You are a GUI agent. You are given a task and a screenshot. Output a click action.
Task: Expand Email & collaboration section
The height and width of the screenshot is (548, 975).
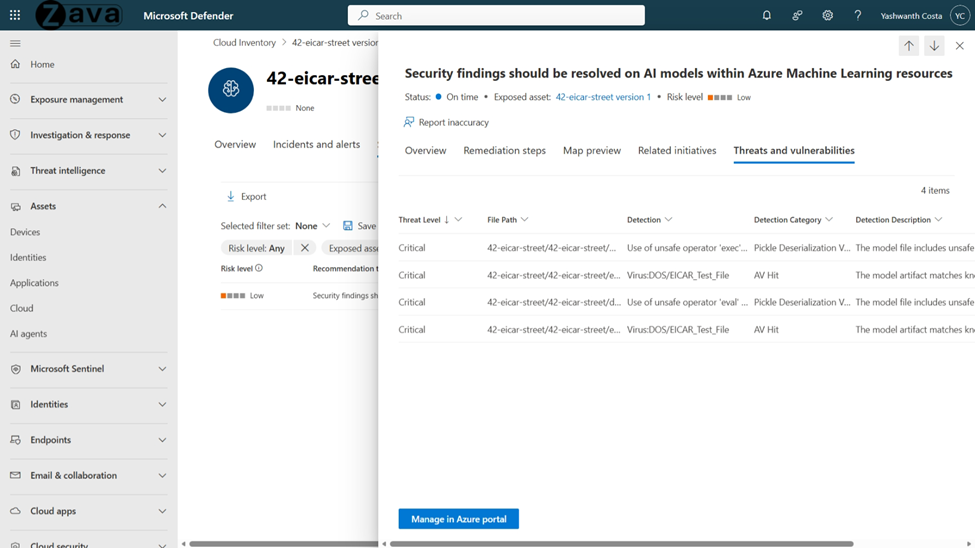(162, 475)
